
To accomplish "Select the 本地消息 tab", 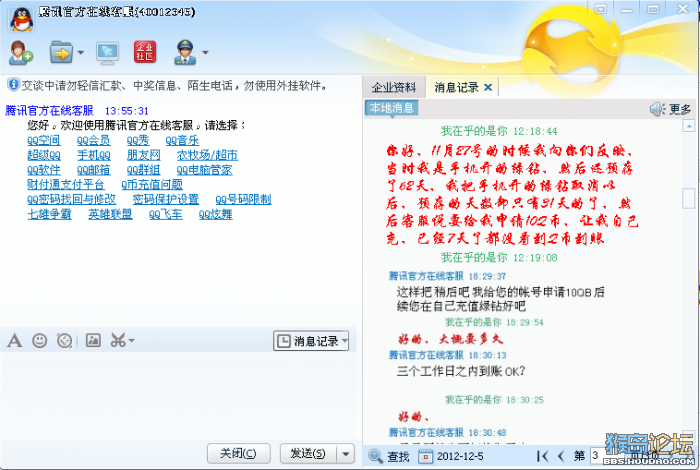I will click(392, 108).
